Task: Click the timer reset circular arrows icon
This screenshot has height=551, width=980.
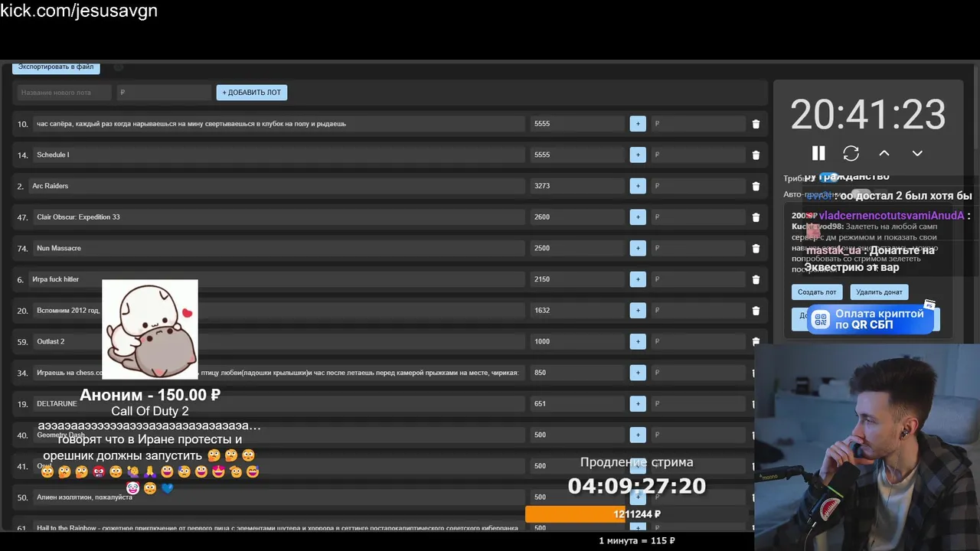Action: click(x=851, y=153)
